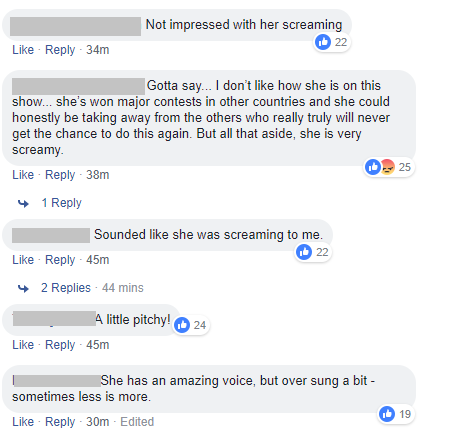Screen dimensions: 452x442
Task: Click the redacted author name on 'A little pitchy!'
Action: [x=54, y=319]
